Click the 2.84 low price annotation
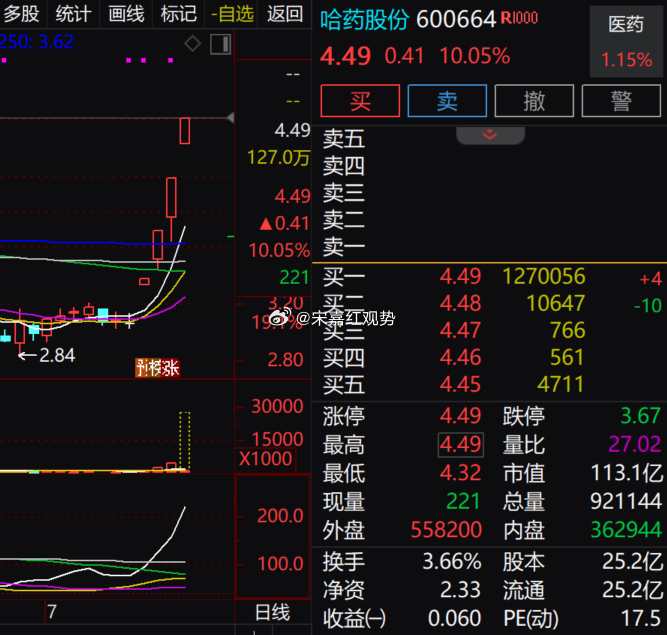The width and height of the screenshot is (667, 635). pyautogui.click(x=57, y=355)
